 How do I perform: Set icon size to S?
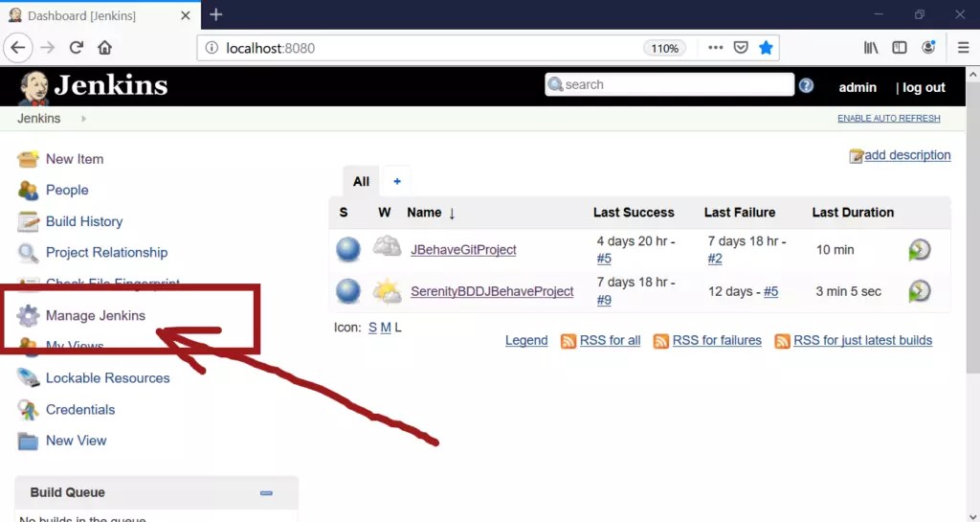coord(372,328)
